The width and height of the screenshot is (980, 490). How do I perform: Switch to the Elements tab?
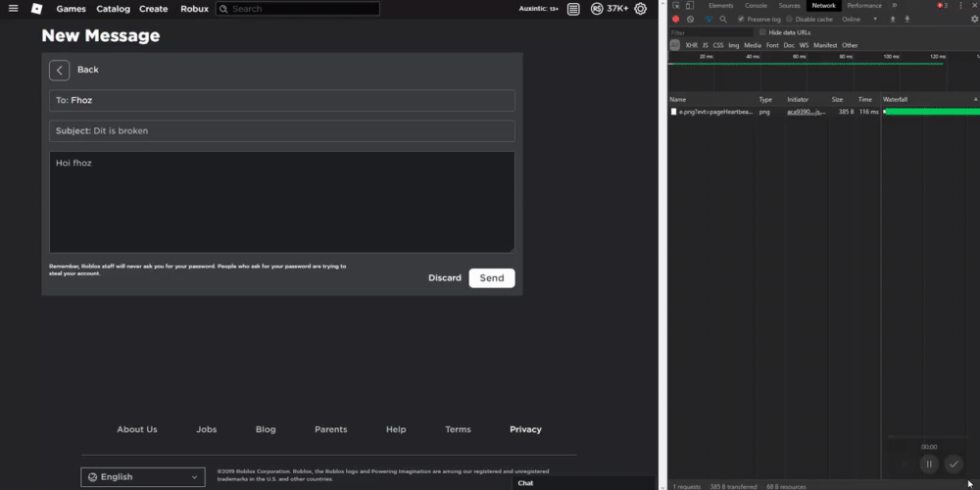coord(720,6)
